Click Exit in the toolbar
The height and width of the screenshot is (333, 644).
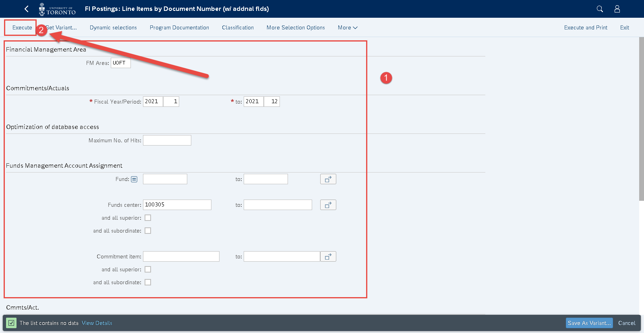pyautogui.click(x=625, y=27)
